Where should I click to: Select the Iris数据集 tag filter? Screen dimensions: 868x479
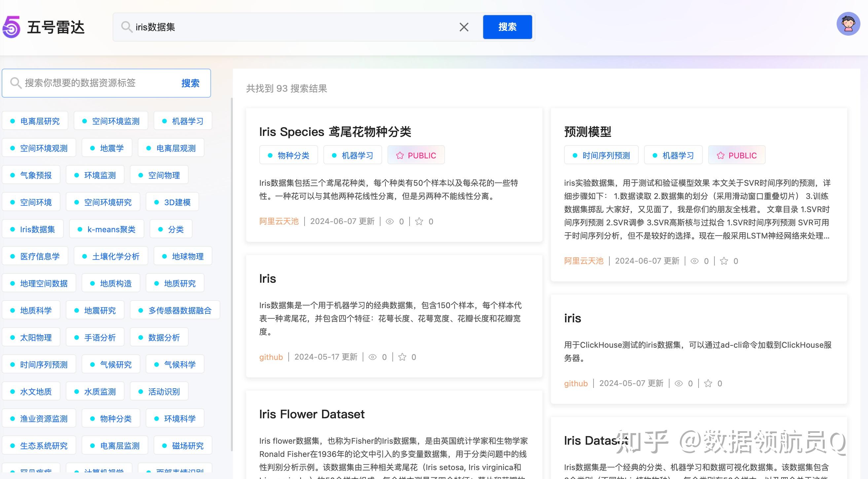(33, 229)
